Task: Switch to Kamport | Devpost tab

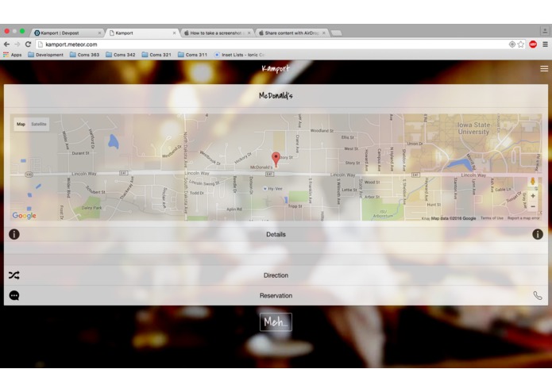Action: coord(65,33)
